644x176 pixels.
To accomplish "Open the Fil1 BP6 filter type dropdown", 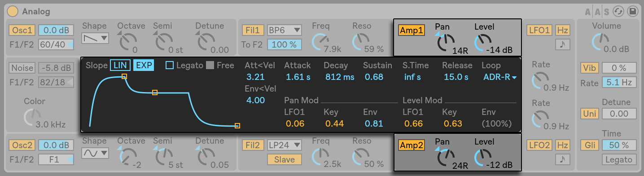I will [x=284, y=30].
